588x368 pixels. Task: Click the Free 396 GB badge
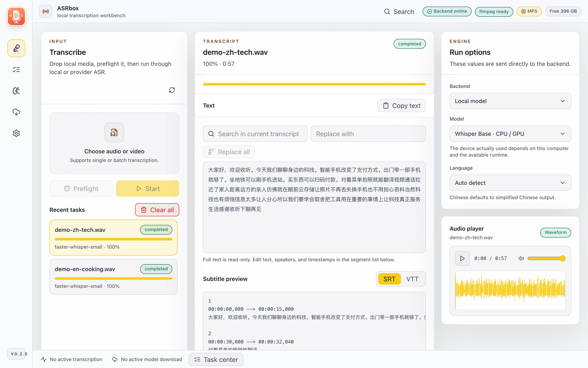click(563, 11)
